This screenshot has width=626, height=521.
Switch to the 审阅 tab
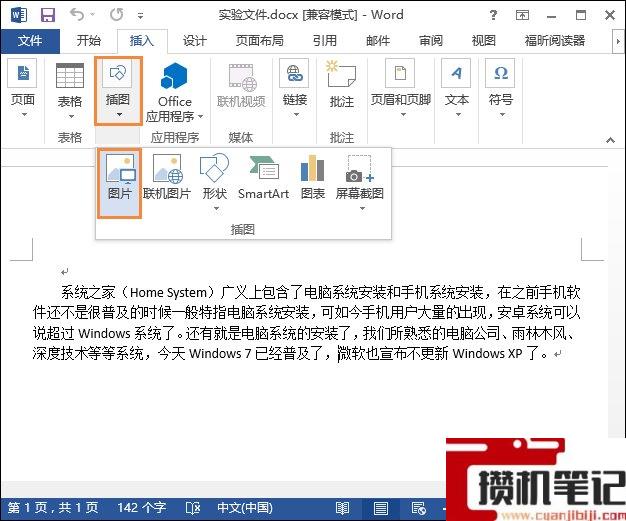pyautogui.click(x=431, y=41)
